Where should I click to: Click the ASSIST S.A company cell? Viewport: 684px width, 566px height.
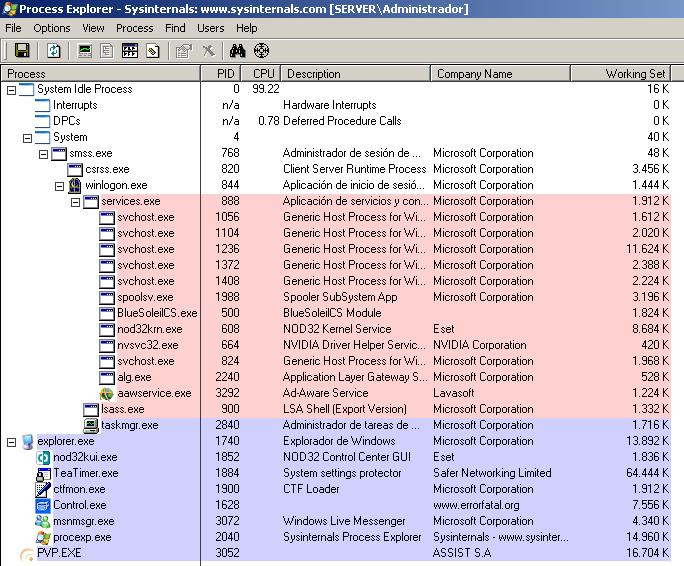pyautogui.click(x=462, y=553)
